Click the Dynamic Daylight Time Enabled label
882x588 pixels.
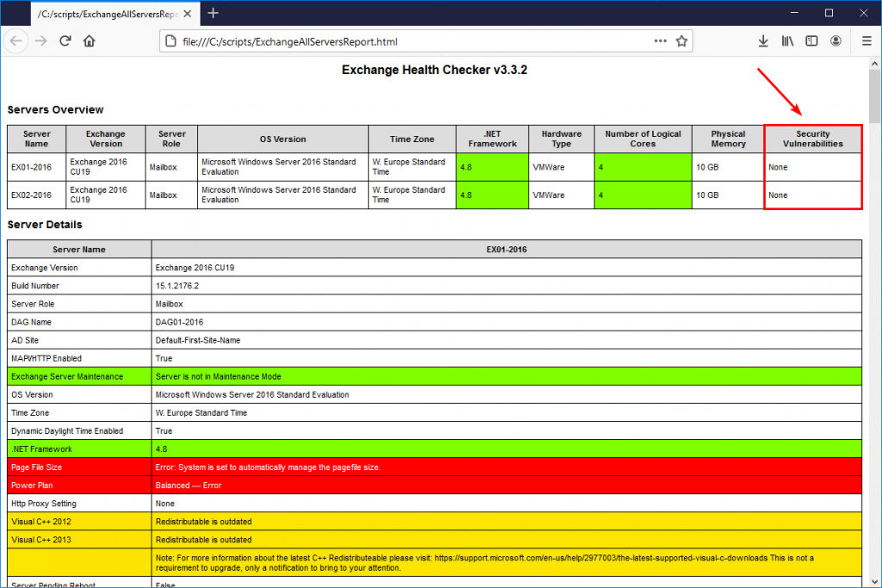pyautogui.click(x=79, y=430)
